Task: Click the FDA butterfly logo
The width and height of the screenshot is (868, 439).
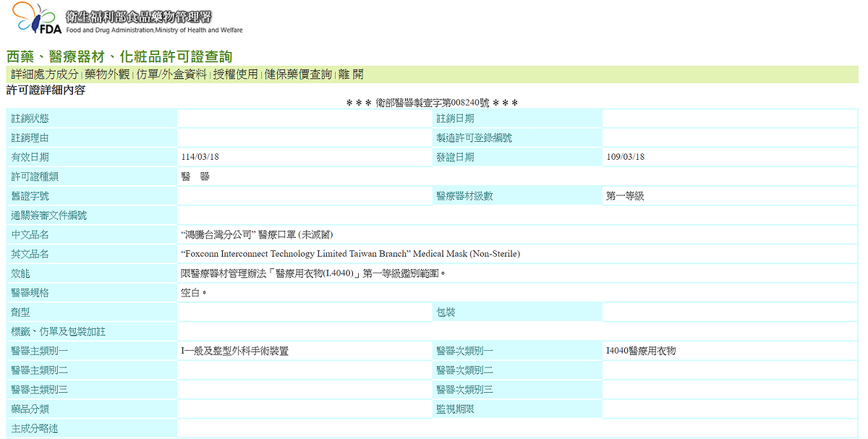Action: coord(37,19)
